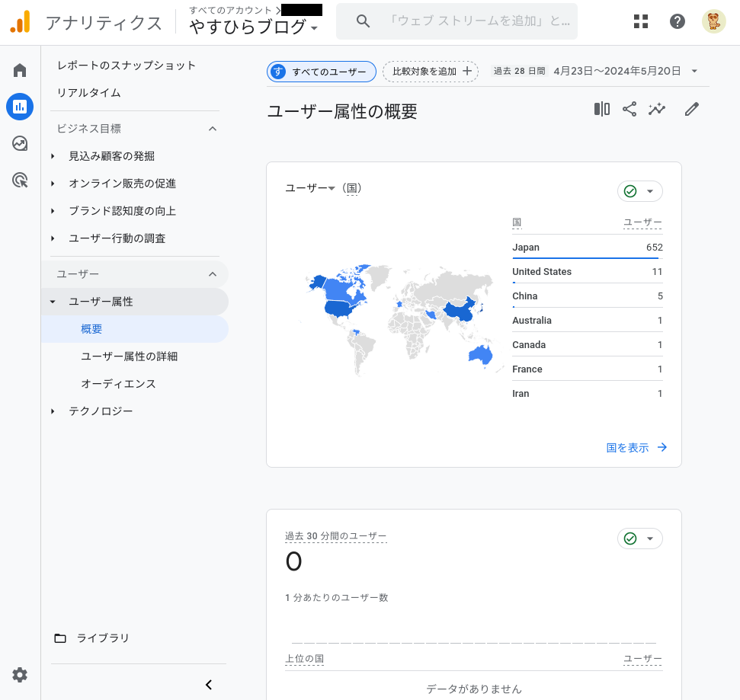
Task: Open the Help question mark icon
Action: click(678, 21)
